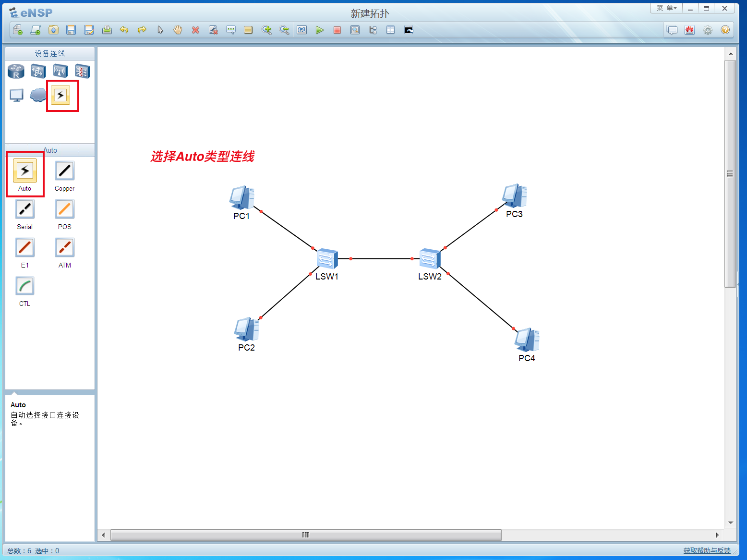Activate the E1 connection type
This screenshot has width=747, height=560.
click(24, 247)
